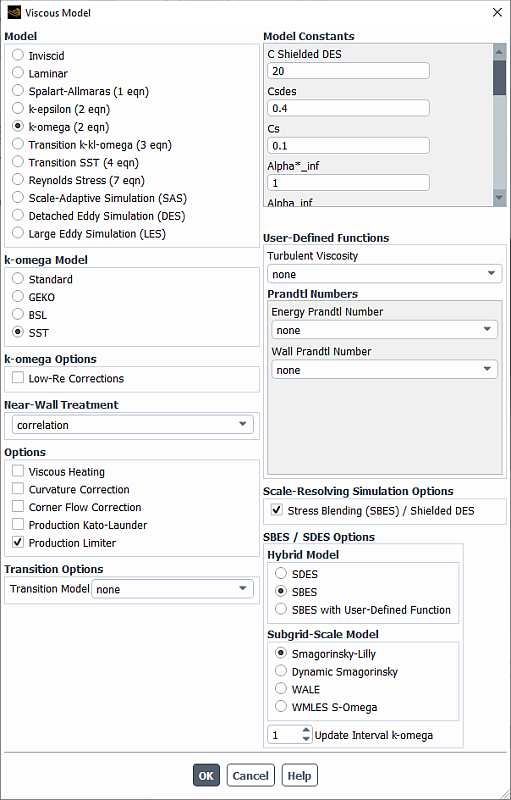Image resolution: width=511 pixels, height=800 pixels.
Task: Choose Smagorinsky-Lilly subgrid-scale model
Action: 281,653
